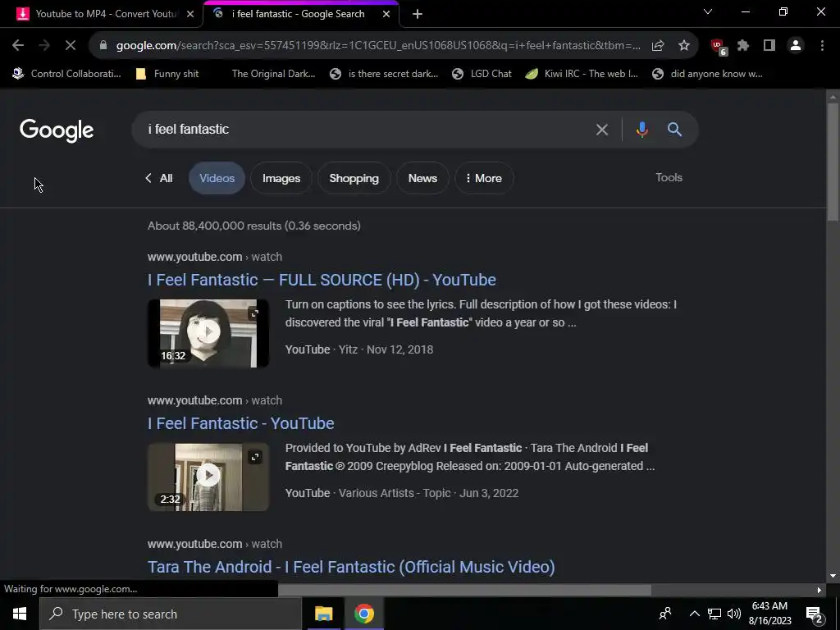Open the uBlock Origin extension icon
Screen dimensions: 840x630
[718, 47]
